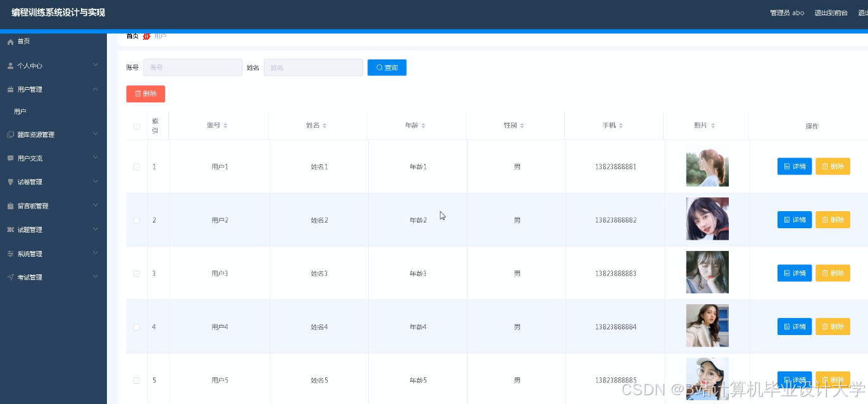Click the 账号 search input field
The width and height of the screenshot is (868, 404).
[193, 68]
